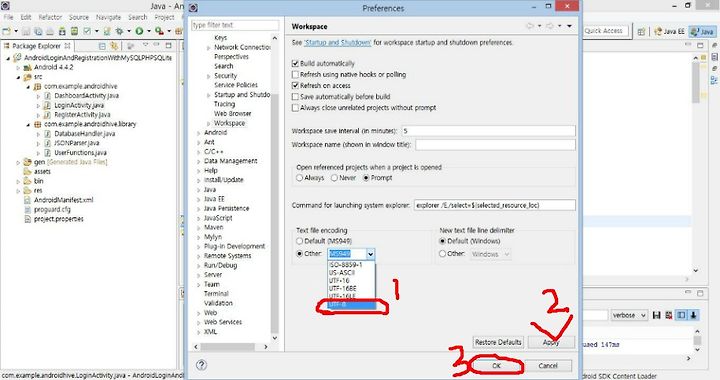Open the Source menu
Screen dimensions: 720x380
tap(79, 17)
